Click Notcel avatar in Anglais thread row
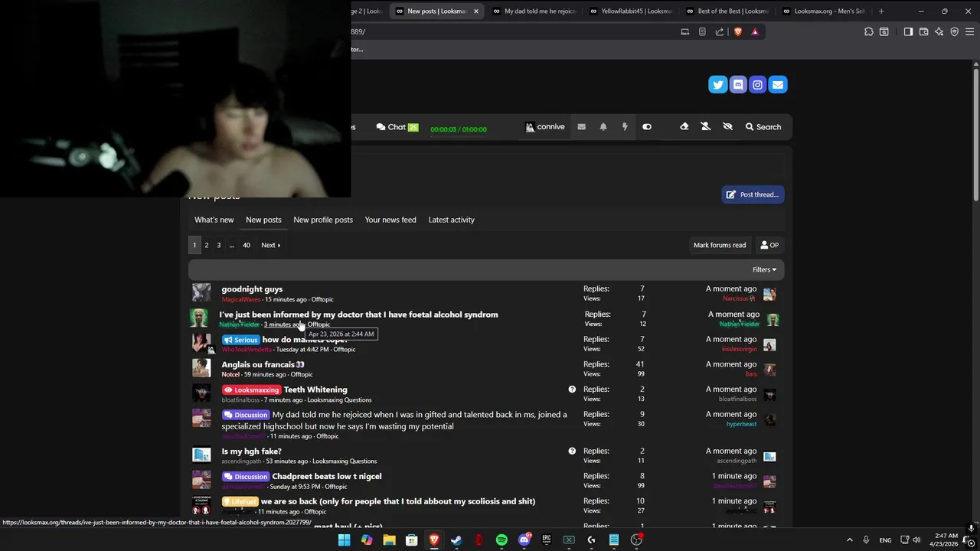 pyautogui.click(x=201, y=368)
